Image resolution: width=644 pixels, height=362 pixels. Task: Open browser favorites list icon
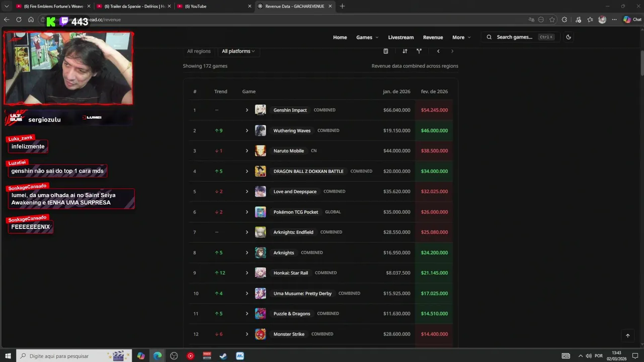pyautogui.click(x=590, y=20)
